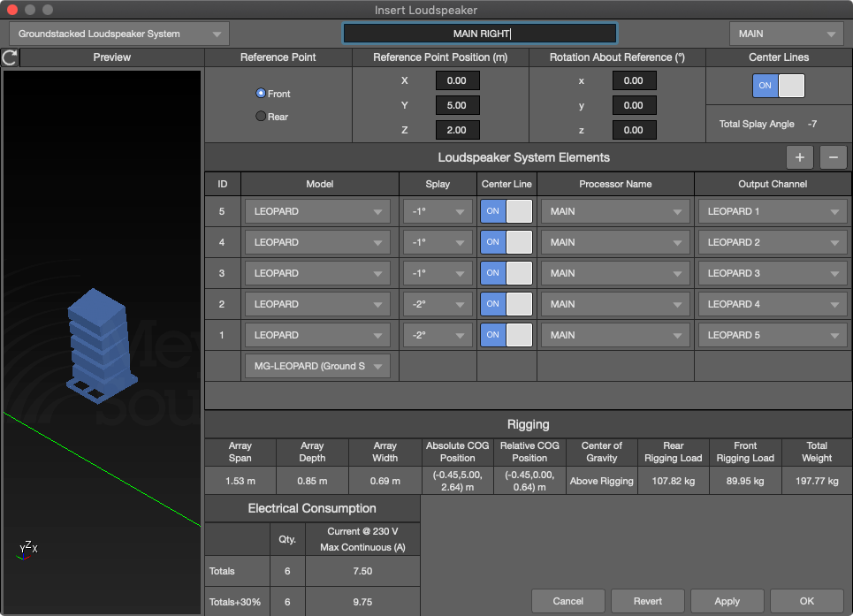Open Splay dropdown for element ID 3
Viewport: 853px width, 616px height.
438,273
